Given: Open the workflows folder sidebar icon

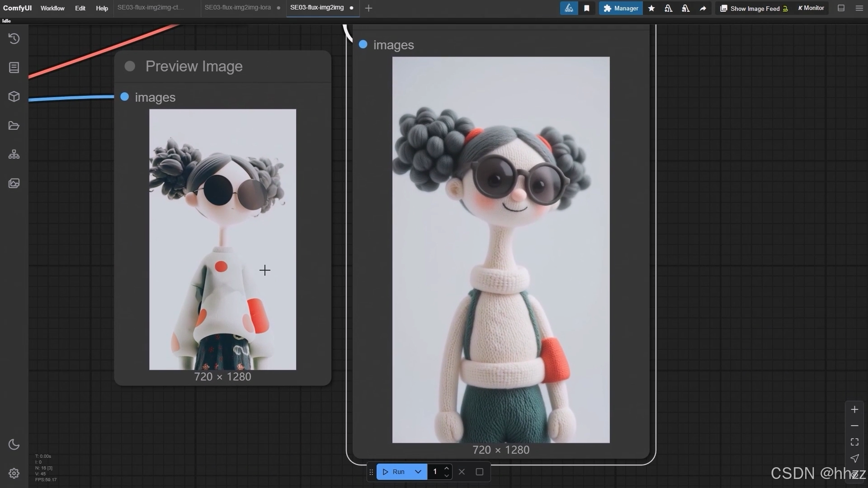Looking at the screenshot, I should [14, 126].
